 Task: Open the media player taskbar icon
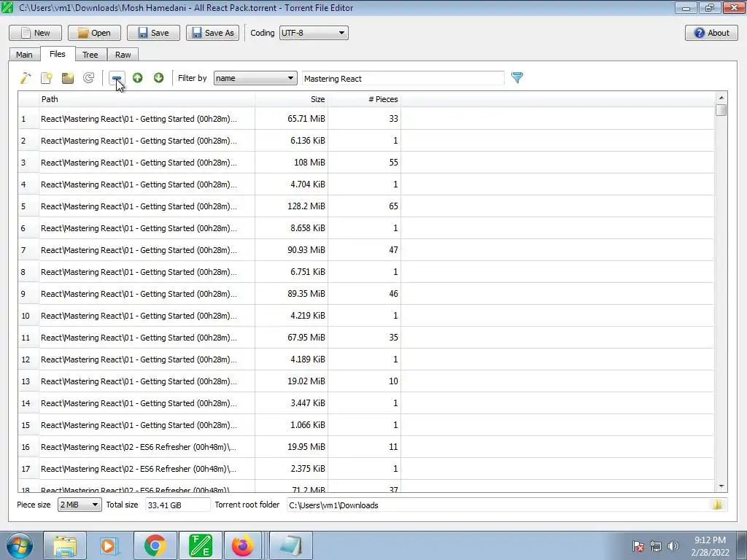109,545
